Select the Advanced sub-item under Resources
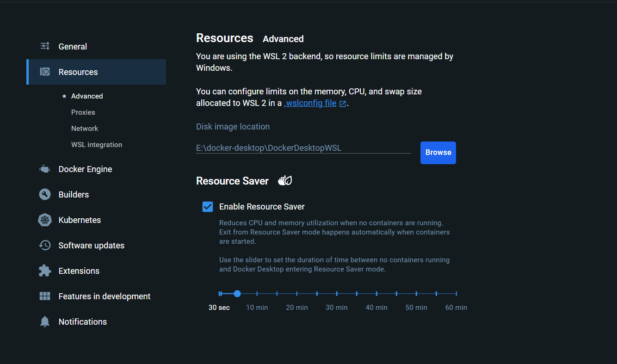 87,96
